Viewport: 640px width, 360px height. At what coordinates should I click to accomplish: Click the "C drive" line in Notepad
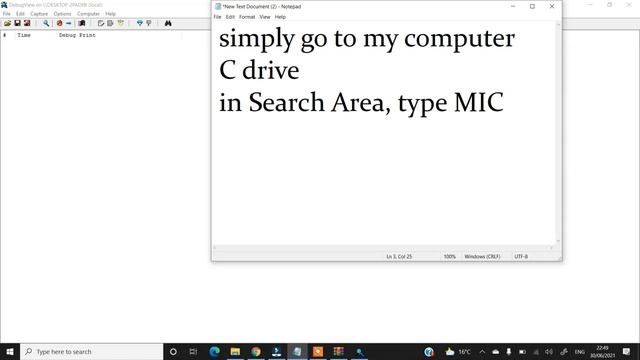[259, 71]
